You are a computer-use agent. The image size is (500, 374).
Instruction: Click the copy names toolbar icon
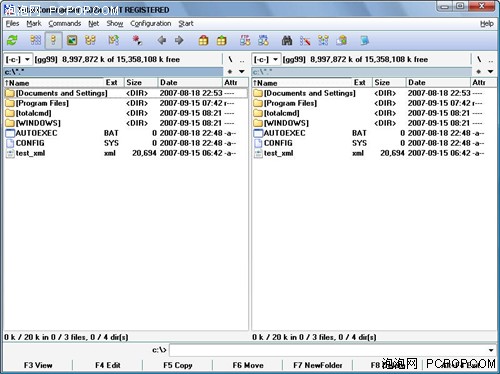(341, 41)
